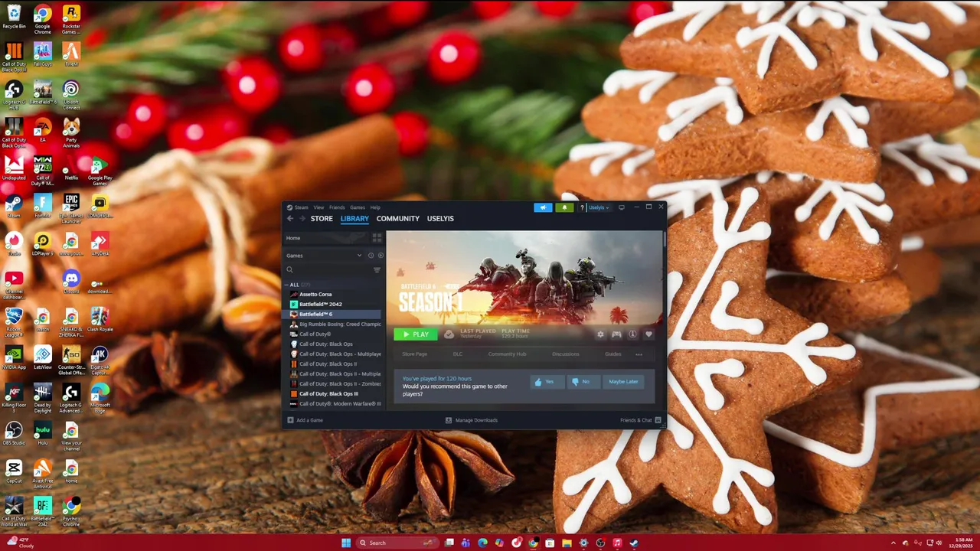
Task: Open the Help menu
Action: [x=375, y=207]
